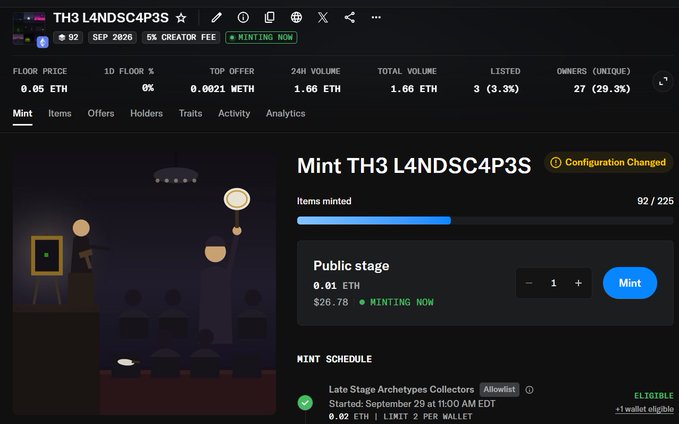The height and width of the screenshot is (424, 679).
Task: Open the website globe icon
Action: click(x=296, y=17)
